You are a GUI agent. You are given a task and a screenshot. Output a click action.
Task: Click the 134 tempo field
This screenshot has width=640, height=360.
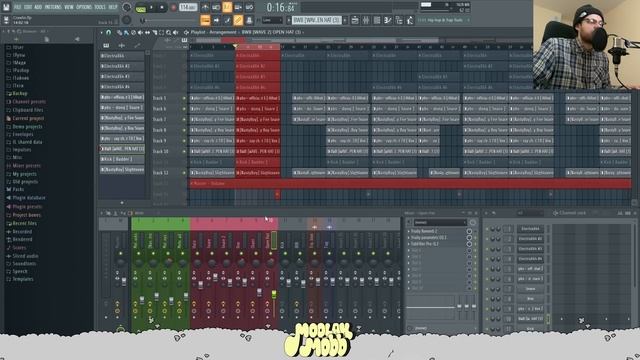(188, 7)
